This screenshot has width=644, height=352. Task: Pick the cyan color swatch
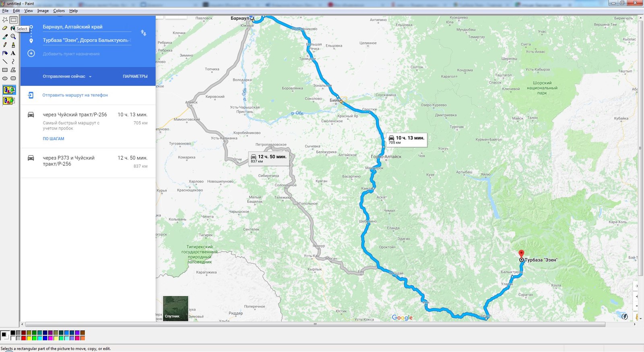pyautogui.click(x=40, y=338)
